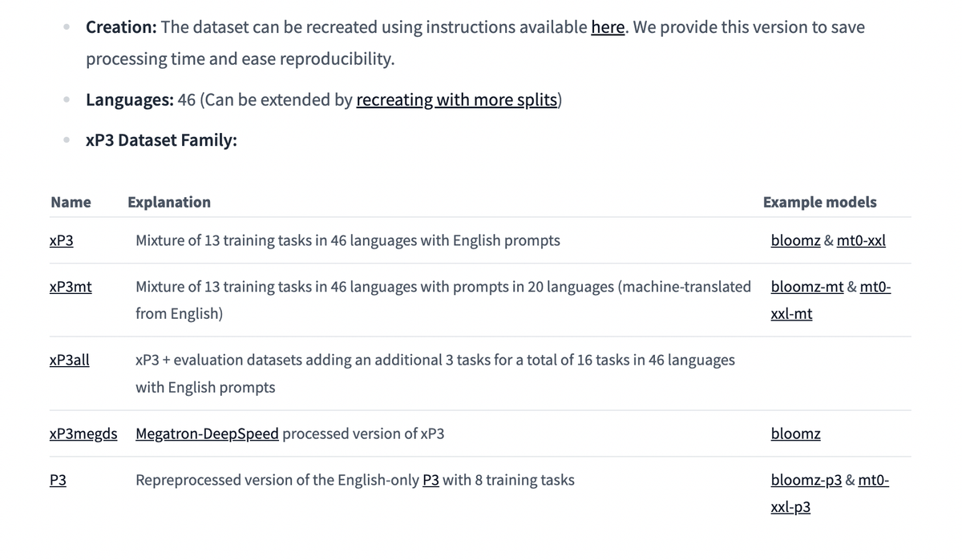The width and height of the screenshot is (962, 560).
Task: Click the bloomz-p3 model link
Action: tap(806, 480)
